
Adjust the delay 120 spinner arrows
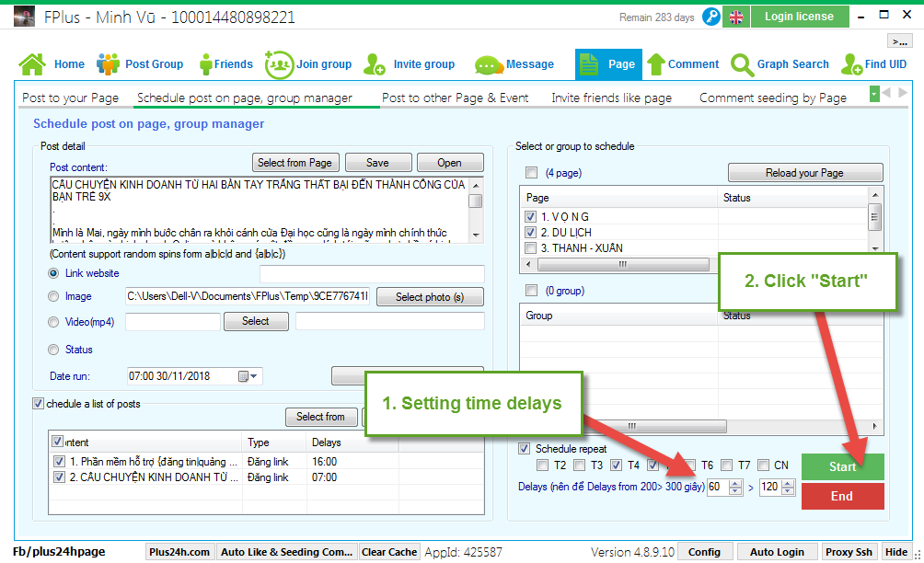788,487
